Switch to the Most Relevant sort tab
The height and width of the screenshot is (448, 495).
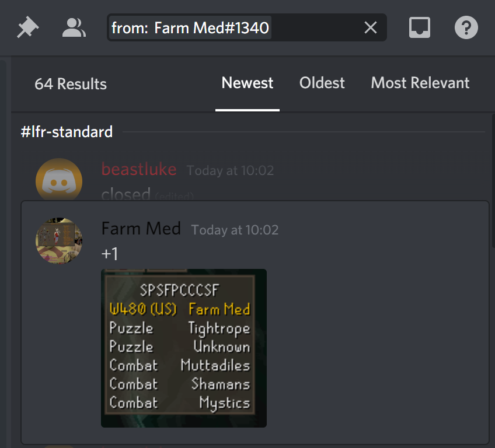[x=420, y=83]
